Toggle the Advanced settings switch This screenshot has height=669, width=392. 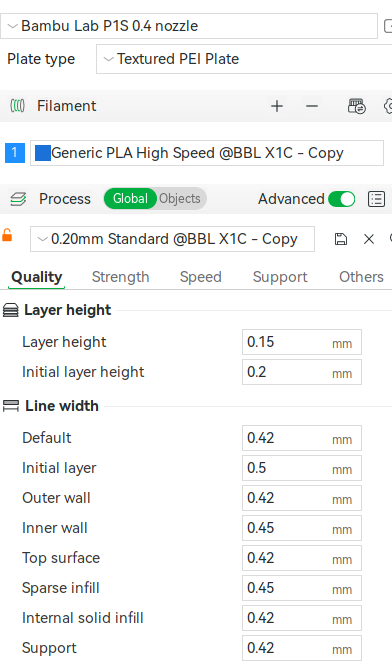pyautogui.click(x=342, y=199)
